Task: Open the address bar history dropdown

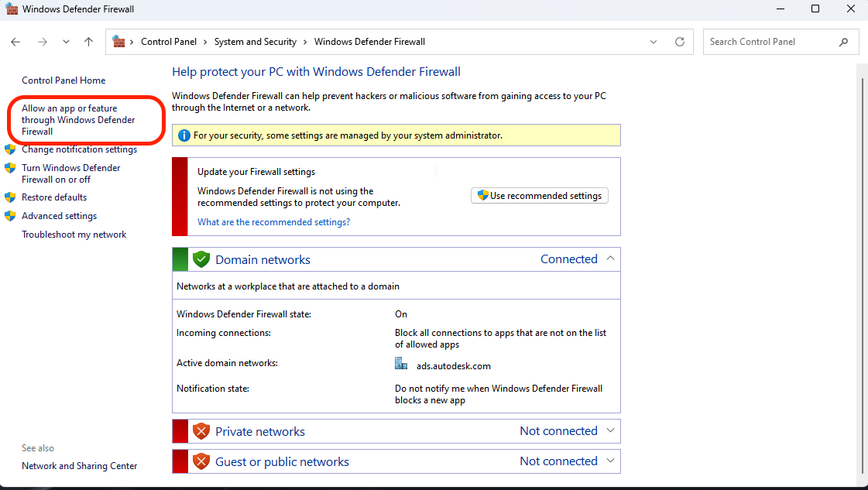Action: click(654, 42)
